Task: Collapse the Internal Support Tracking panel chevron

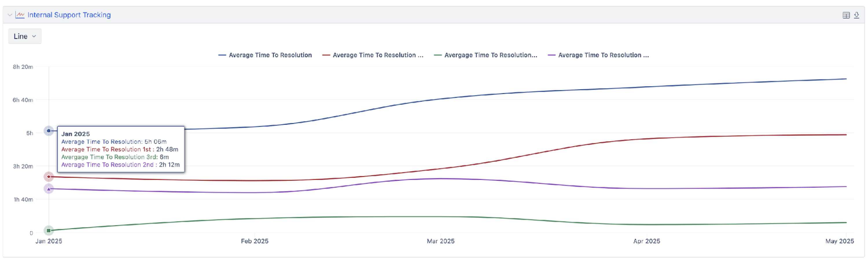Action: pos(10,15)
